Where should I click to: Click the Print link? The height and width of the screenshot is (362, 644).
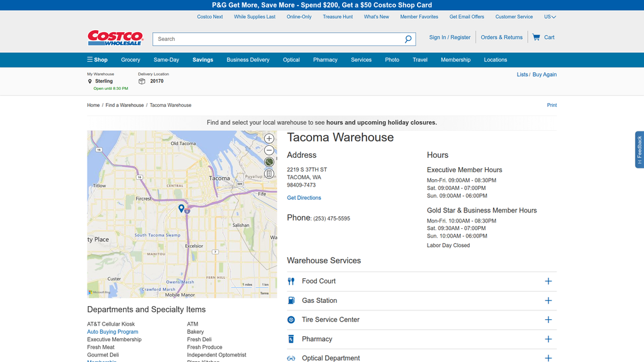click(552, 105)
